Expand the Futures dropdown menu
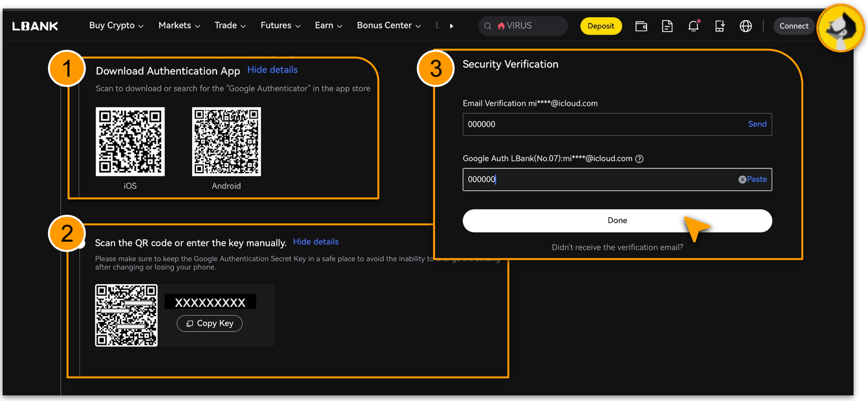Viewport: 868px width, 401px height. (280, 26)
